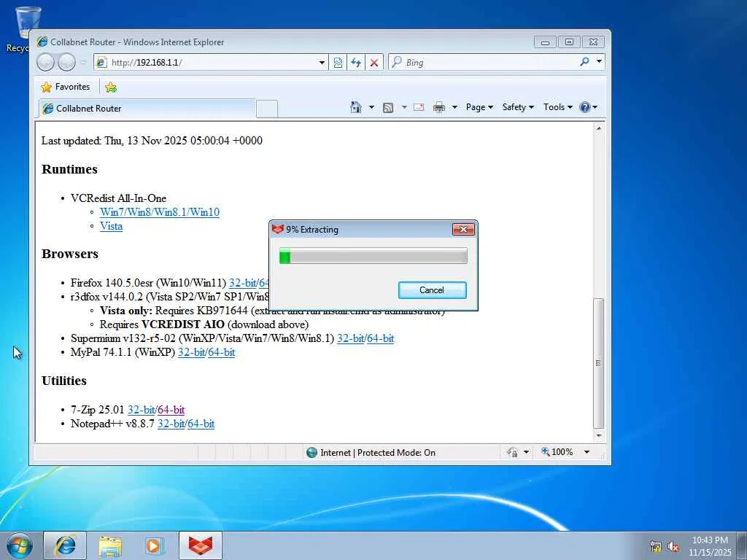The width and height of the screenshot is (747, 560).
Task: Click the extraction progress bar
Action: tap(373, 256)
